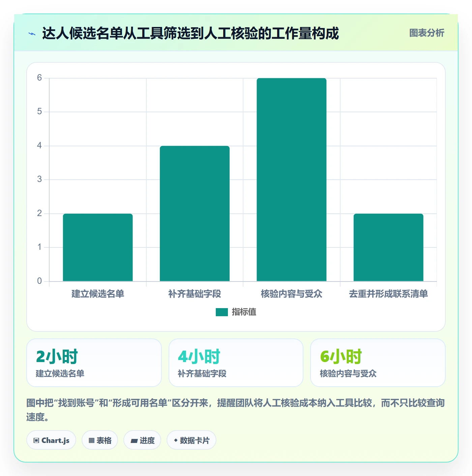Click the diamond icon in the 数据卡片 chip
The width and height of the screenshot is (472, 476).
(176, 440)
